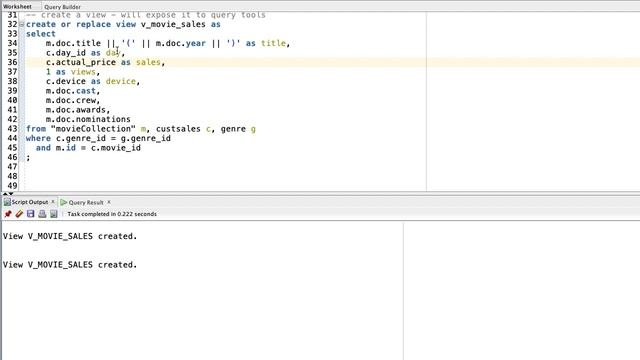
Task: Open the Query Builder tab
Action: [x=62, y=7]
